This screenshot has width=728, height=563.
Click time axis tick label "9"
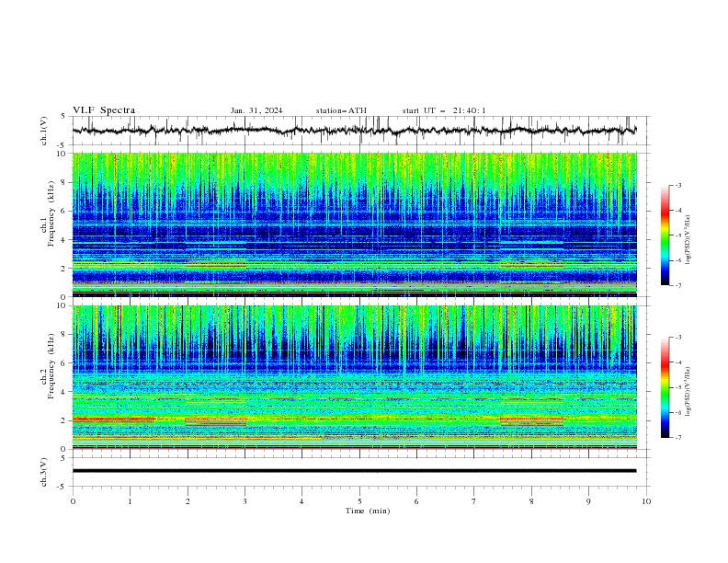pos(588,501)
